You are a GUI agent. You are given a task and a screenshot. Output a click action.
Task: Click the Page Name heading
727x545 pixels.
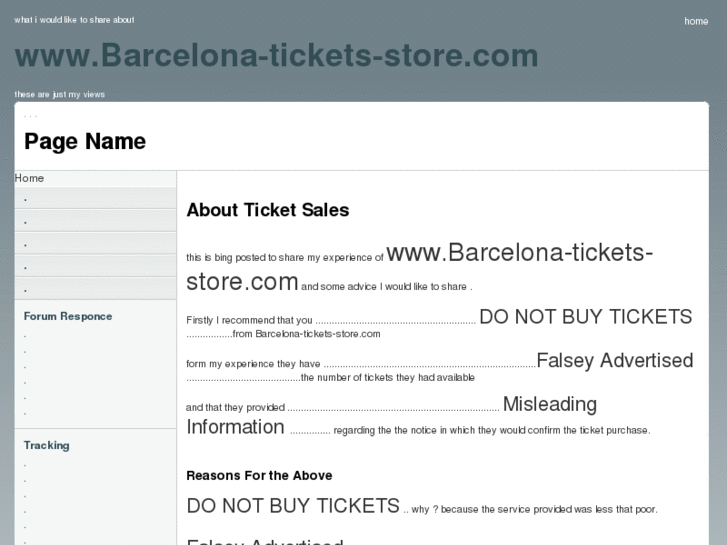coord(85,142)
